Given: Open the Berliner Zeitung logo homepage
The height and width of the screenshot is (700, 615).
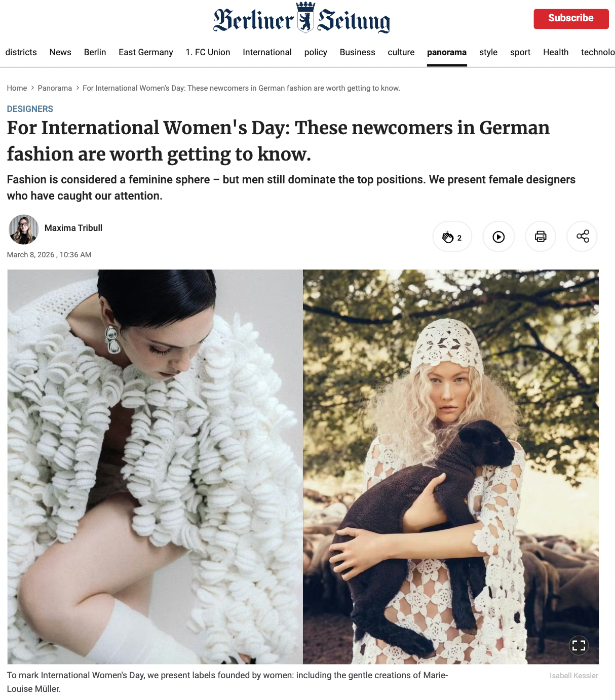Looking at the screenshot, I should pos(302,18).
